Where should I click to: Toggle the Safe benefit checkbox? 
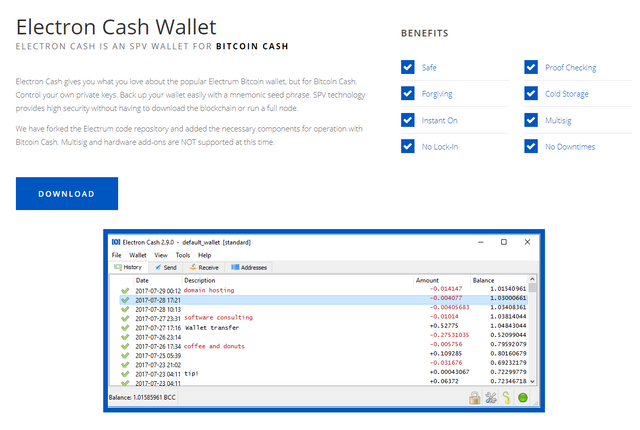tap(408, 67)
